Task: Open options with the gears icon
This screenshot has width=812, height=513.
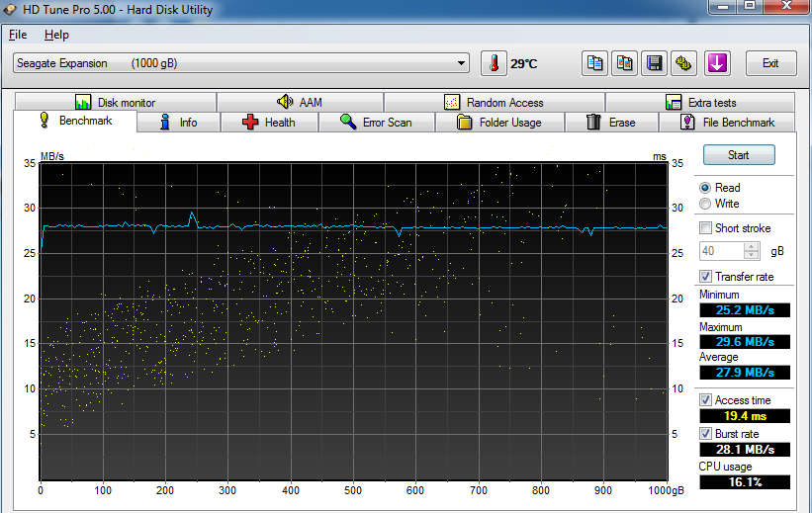Action: coord(682,63)
